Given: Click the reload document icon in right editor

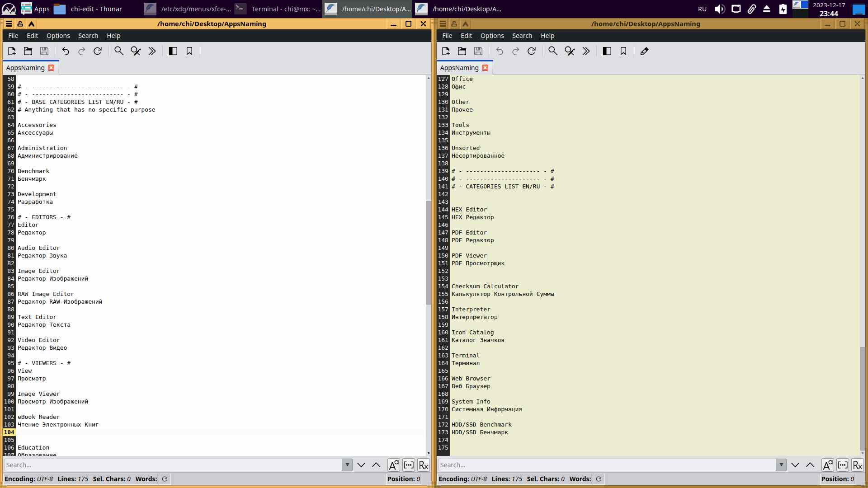Looking at the screenshot, I should (x=532, y=51).
